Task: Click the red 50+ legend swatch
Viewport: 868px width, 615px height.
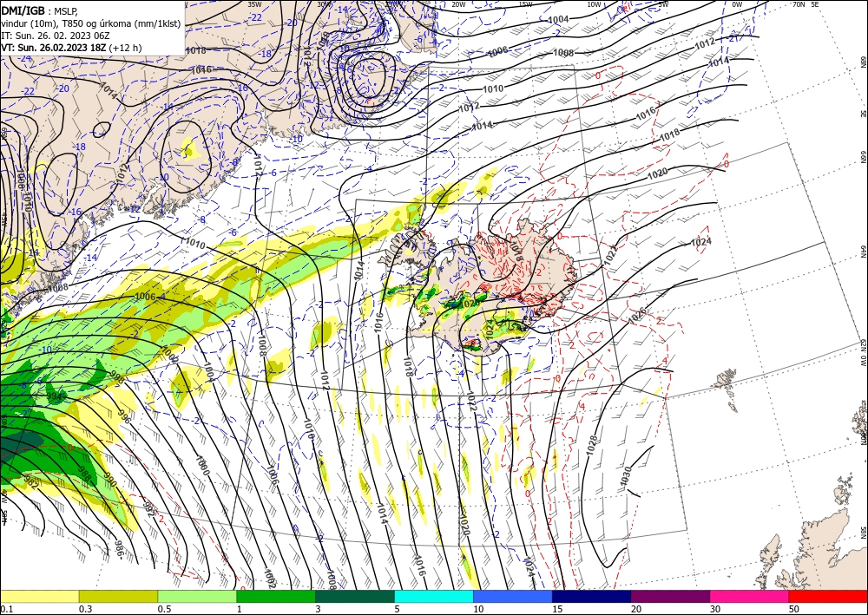Action: click(828, 596)
